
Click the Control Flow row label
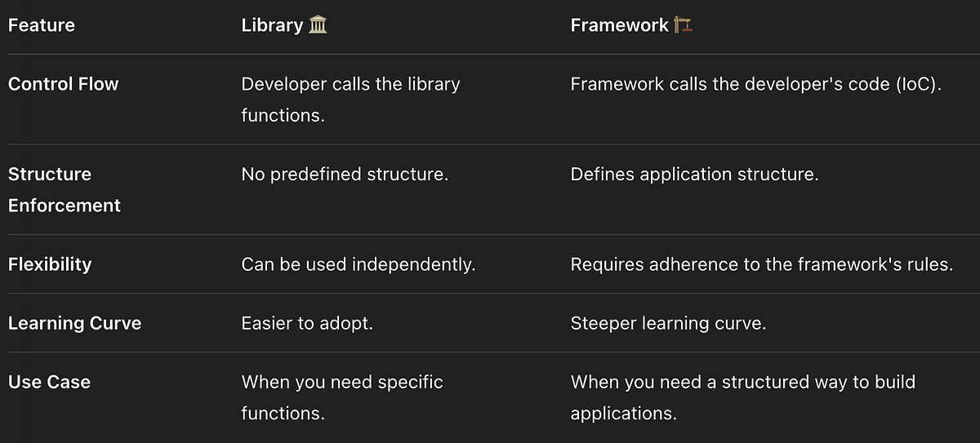(x=64, y=84)
